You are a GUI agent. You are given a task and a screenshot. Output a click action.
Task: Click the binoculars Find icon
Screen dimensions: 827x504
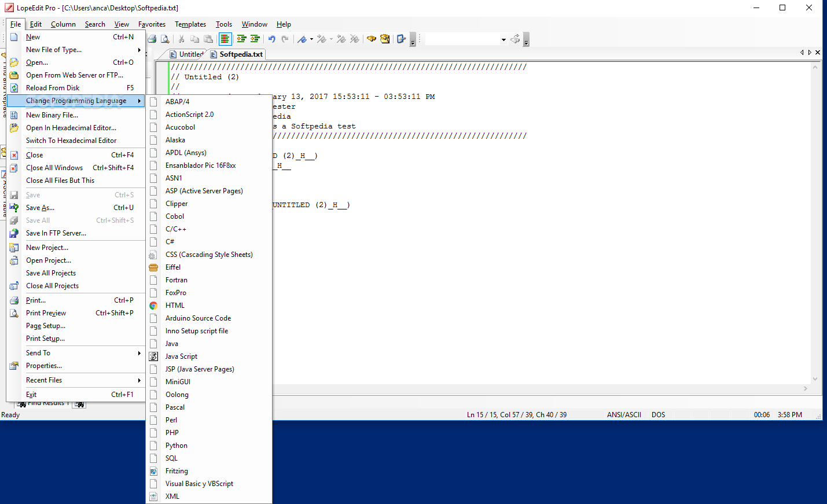pos(372,39)
